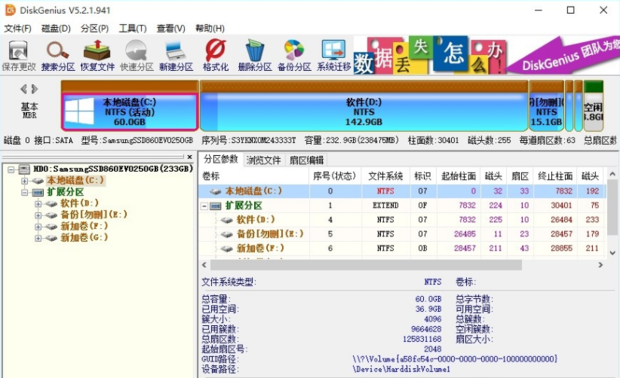The width and height of the screenshot is (620, 378).
Task: Click drive icon of 软件(D:) table row
Action: (227, 220)
